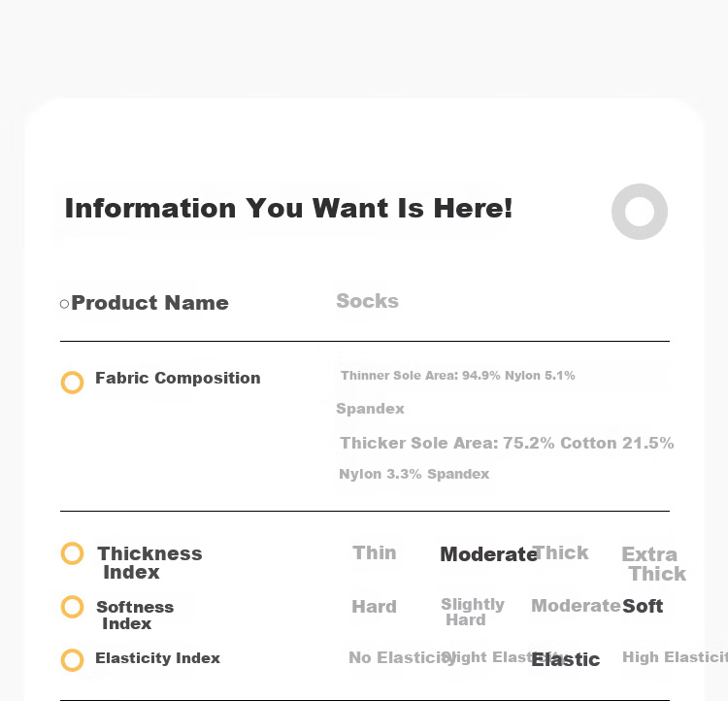728x701 pixels.
Task: Click the small circle before Product Name
Action: [x=64, y=304]
